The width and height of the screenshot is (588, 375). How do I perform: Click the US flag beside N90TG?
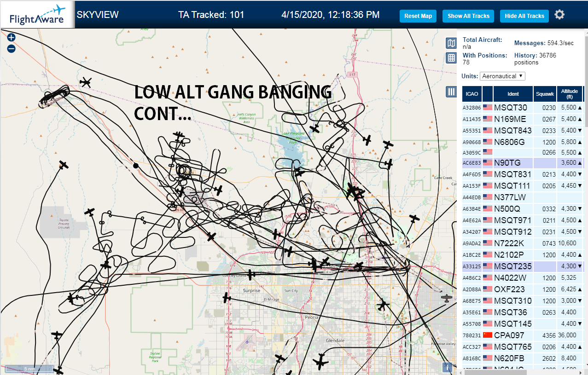click(487, 162)
